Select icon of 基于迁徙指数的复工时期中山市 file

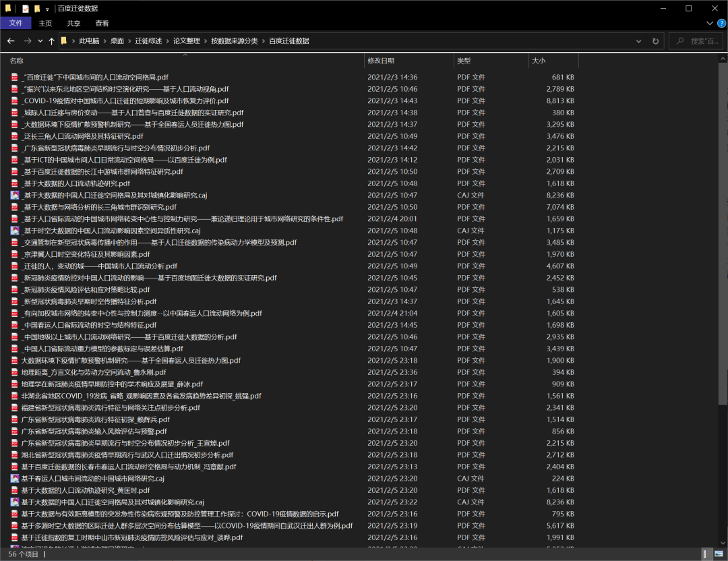15,537
